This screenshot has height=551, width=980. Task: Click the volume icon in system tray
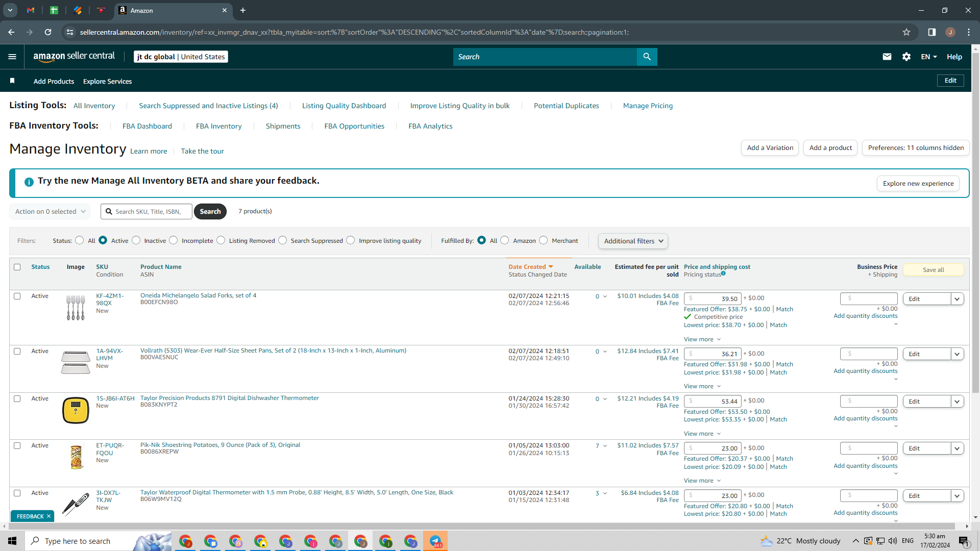893,541
